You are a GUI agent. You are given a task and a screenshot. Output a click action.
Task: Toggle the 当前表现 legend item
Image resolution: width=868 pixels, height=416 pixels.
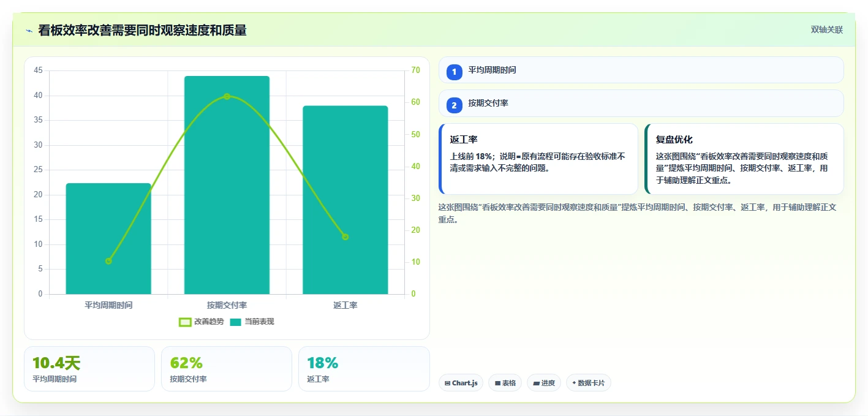pos(252,322)
